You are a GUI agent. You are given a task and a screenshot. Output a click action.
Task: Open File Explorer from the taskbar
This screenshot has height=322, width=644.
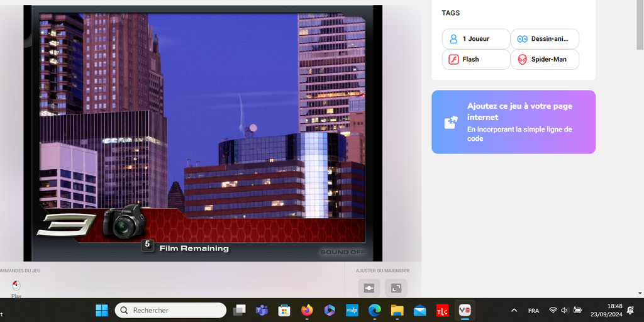tap(397, 310)
